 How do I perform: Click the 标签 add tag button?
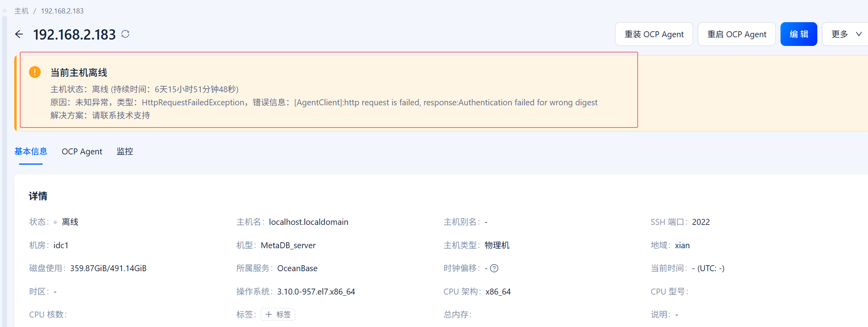[x=278, y=314]
